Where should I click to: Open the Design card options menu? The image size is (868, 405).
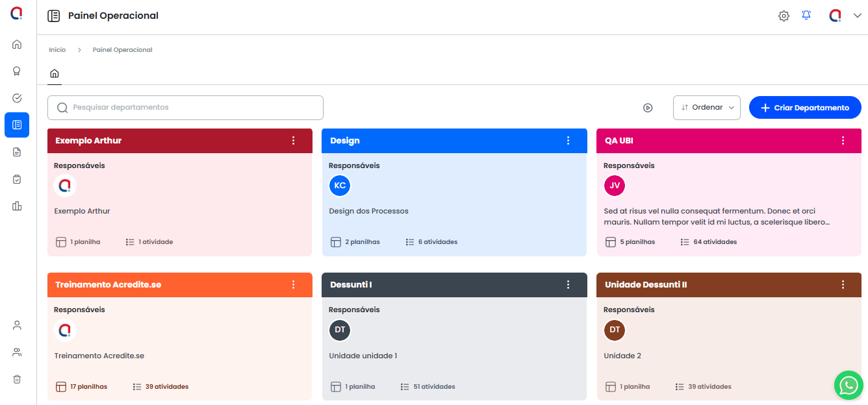[568, 141]
